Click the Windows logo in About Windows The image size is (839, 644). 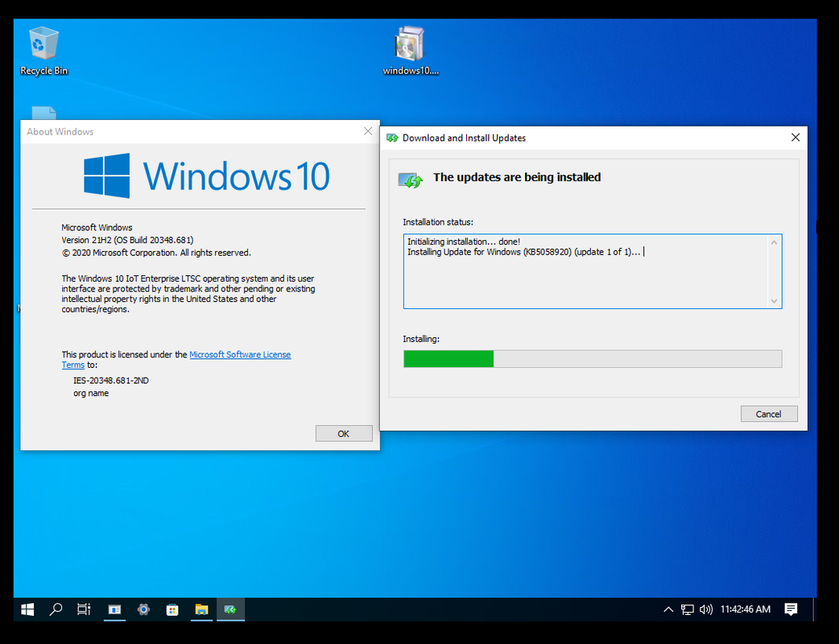tap(106, 175)
